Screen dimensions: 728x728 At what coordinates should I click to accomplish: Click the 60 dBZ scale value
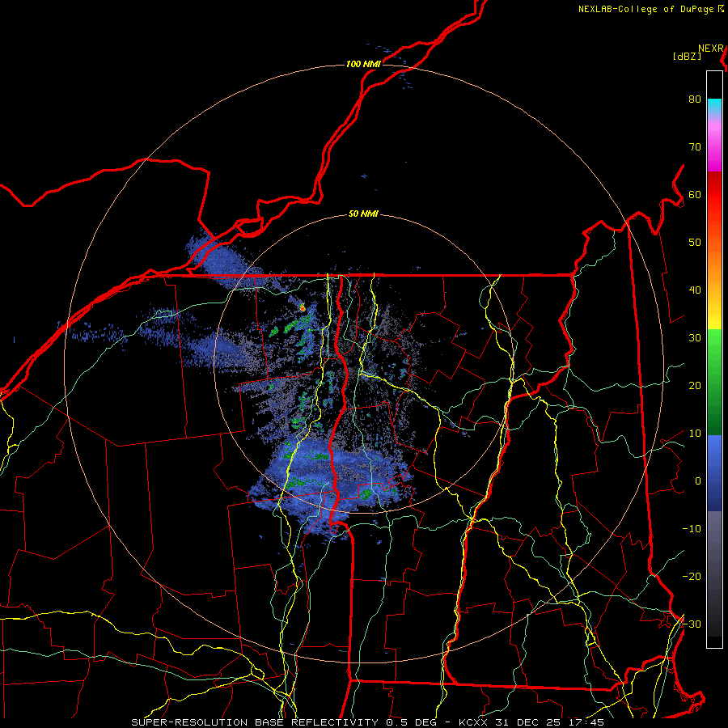click(x=695, y=194)
